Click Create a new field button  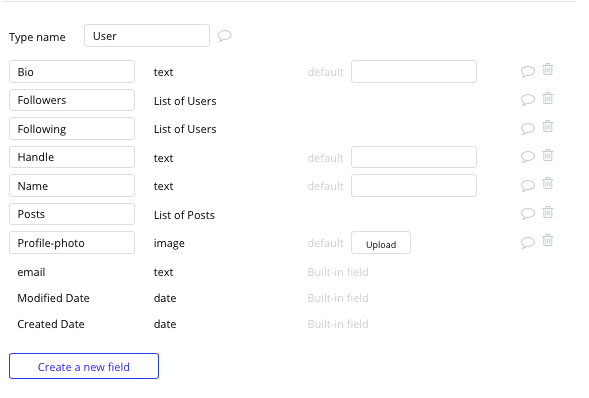[84, 366]
